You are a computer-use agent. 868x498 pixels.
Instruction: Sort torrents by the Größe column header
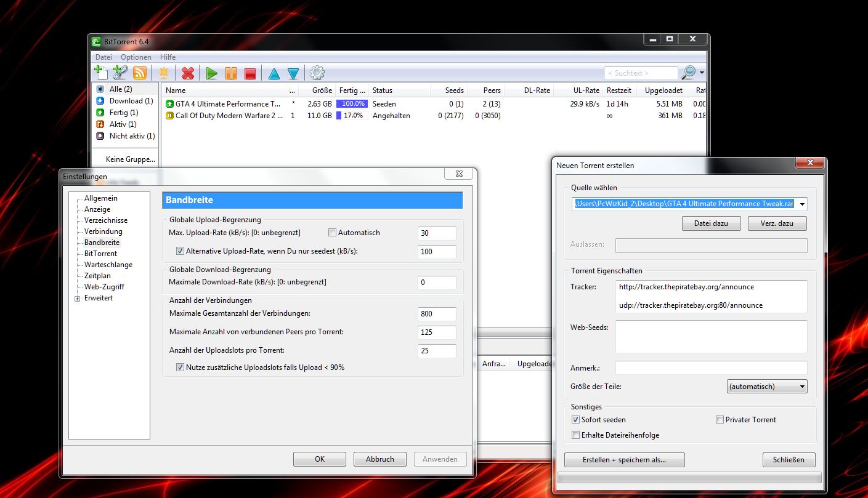coord(317,90)
